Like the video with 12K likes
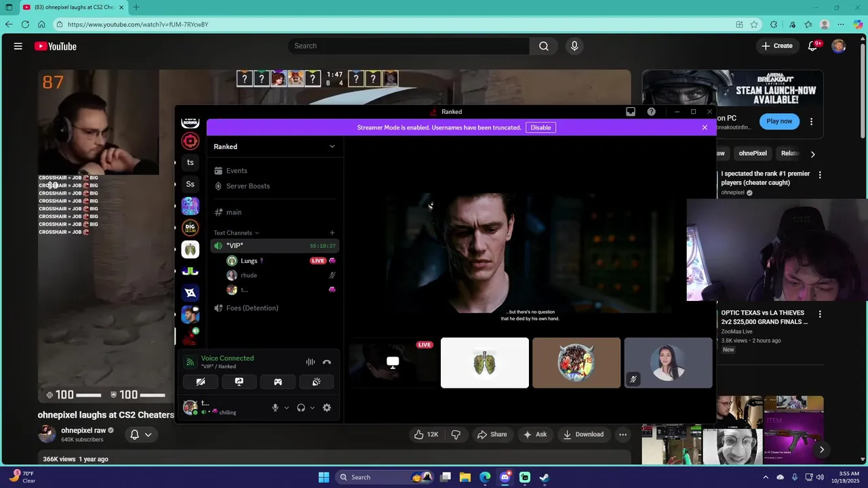The height and width of the screenshot is (488, 868). coord(427,434)
